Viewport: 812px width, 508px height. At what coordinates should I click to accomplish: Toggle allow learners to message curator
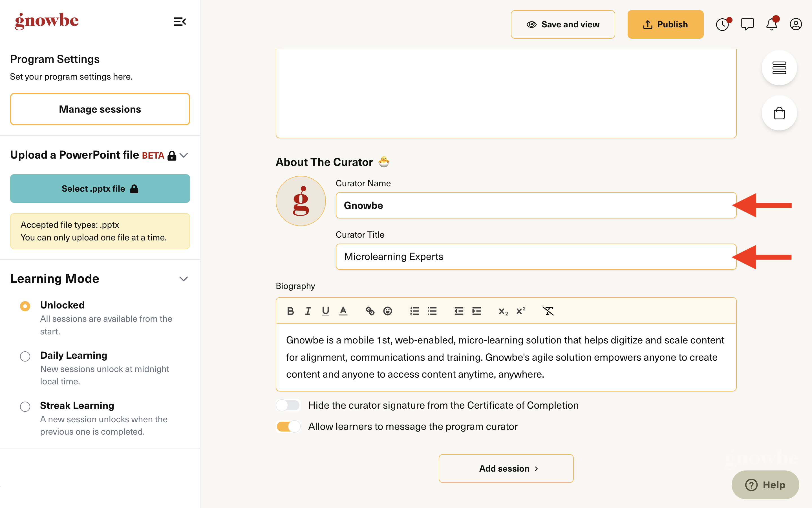coord(288,426)
